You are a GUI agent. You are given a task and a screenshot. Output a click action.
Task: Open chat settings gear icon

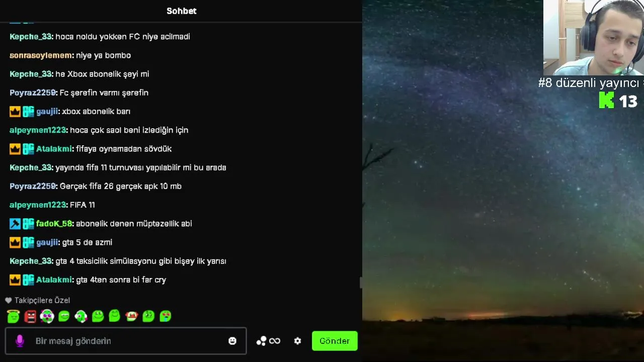[x=297, y=341]
